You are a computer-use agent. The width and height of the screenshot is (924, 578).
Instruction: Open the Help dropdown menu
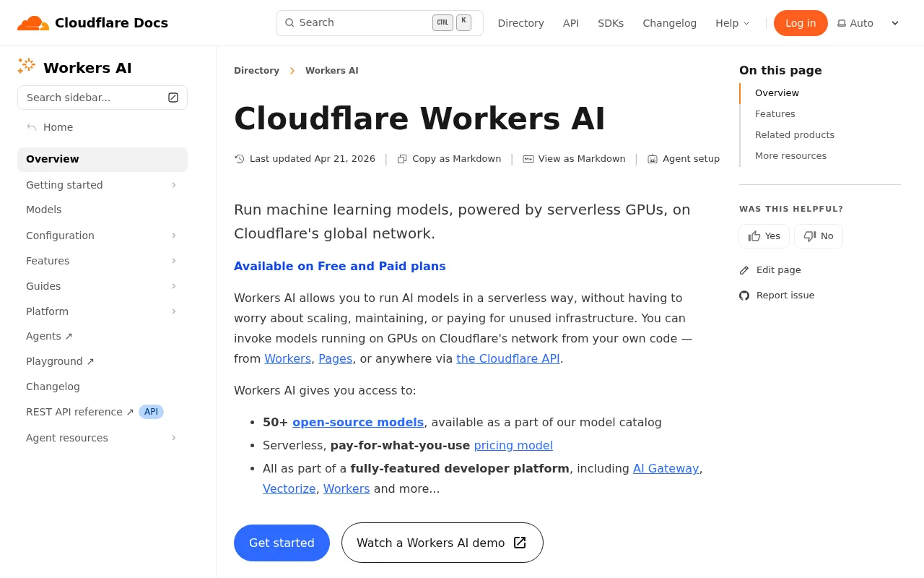732,23
